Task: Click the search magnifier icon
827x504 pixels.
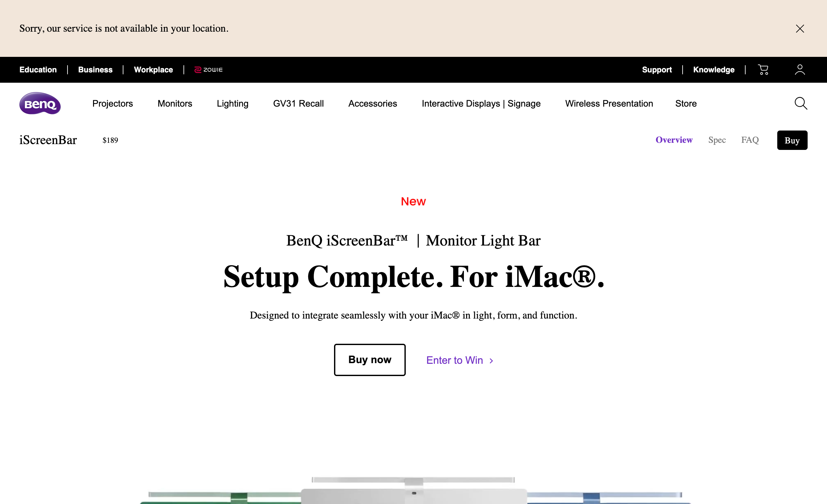Action: tap(801, 103)
